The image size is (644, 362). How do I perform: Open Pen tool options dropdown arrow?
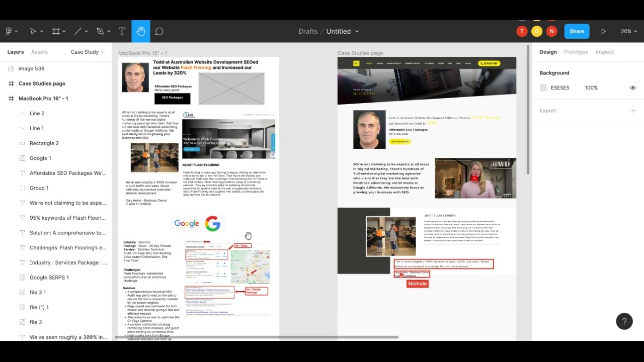pos(108,31)
